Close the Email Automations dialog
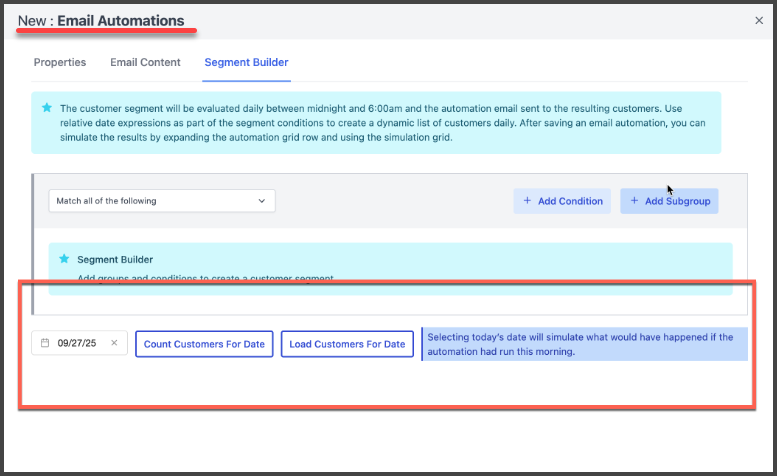777x476 pixels. 758,20
